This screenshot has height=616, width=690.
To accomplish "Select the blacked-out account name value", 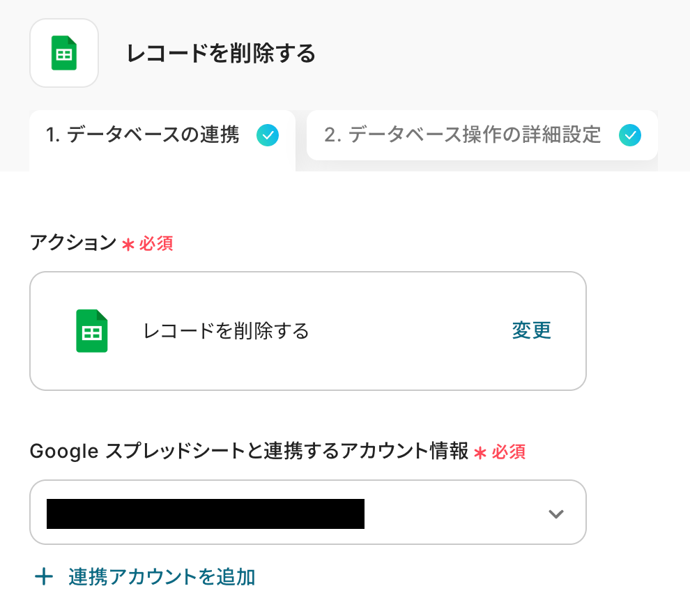I will click(206, 514).
